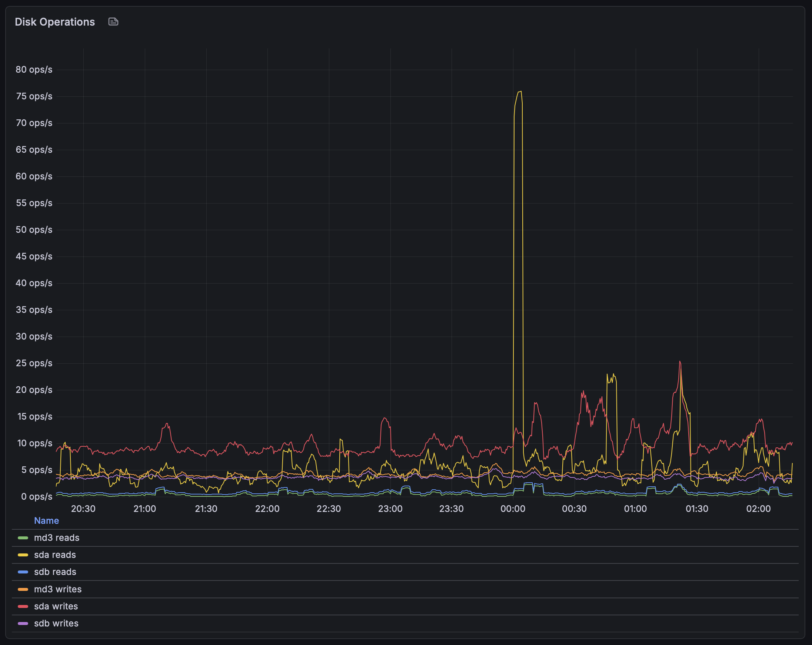Toggle the sda reads series in legend

click(55, 555)
